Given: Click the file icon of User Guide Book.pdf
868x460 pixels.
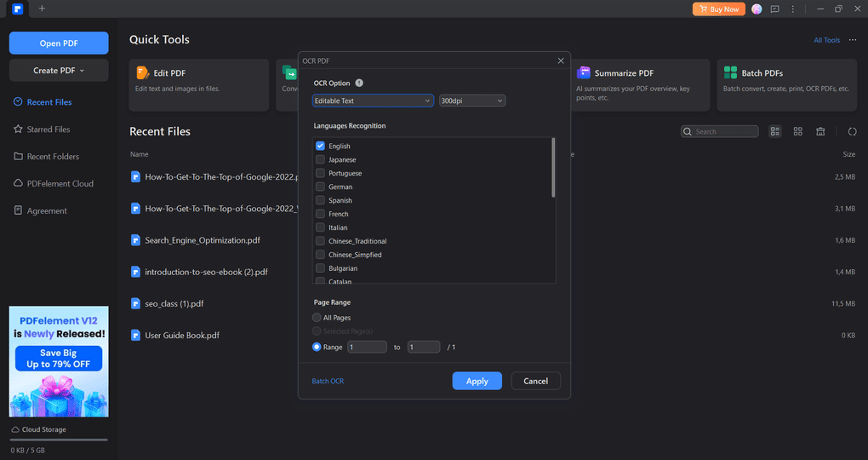Looking at the screenshot, I should coord(135,335).
